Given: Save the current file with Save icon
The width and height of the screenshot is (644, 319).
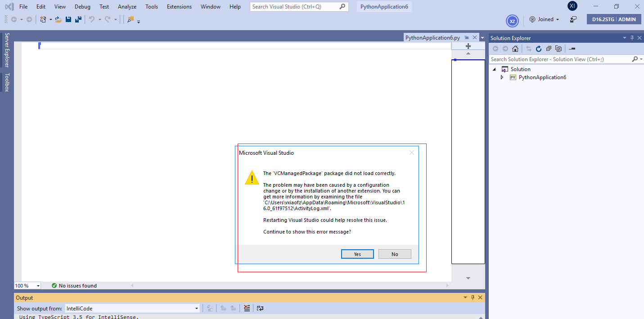Looking at the screenshot, I should coord(68,19).
